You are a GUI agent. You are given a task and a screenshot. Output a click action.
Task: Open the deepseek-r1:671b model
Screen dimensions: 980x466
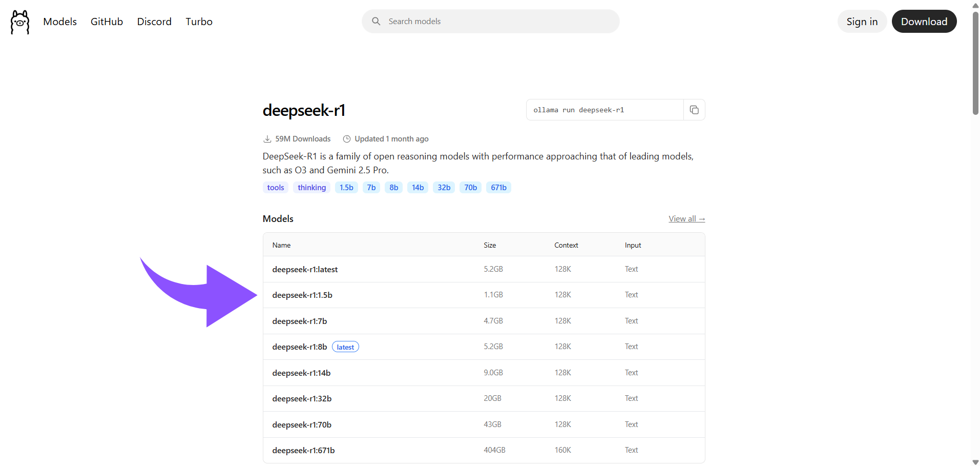[303, 451]
